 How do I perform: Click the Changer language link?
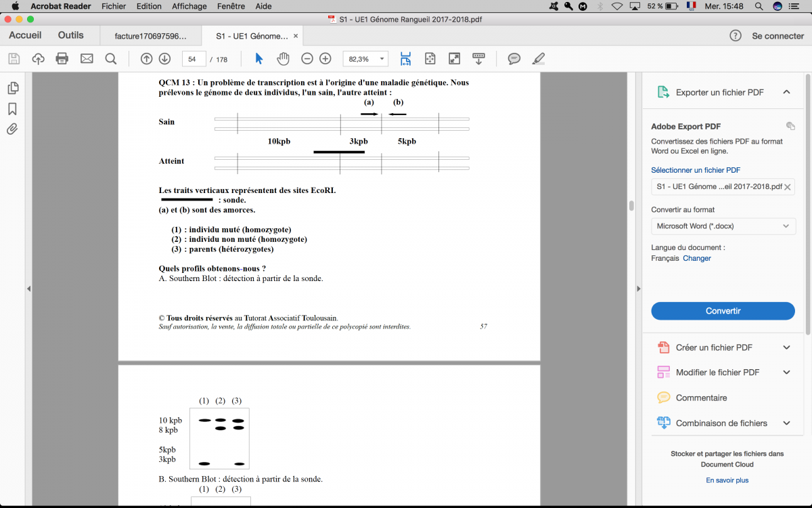pos(696,258)
